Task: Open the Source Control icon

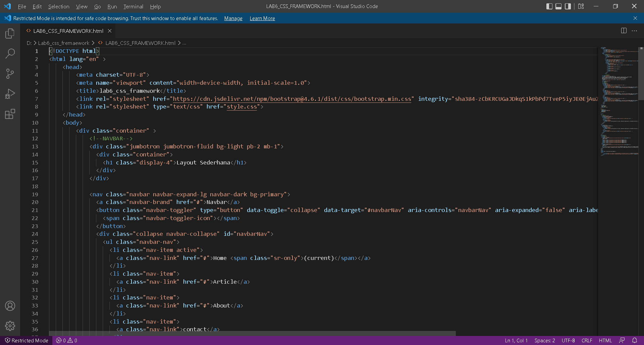Action: coord(10,74)
